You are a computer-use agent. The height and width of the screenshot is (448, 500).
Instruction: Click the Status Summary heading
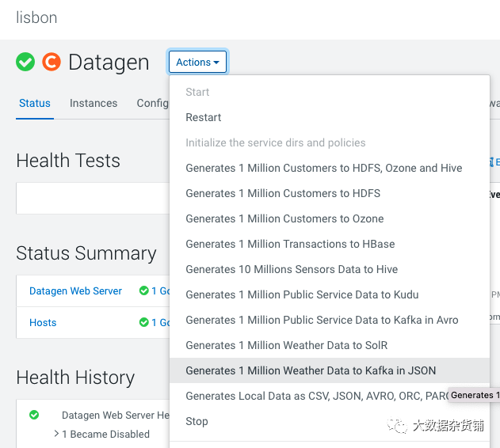coord(86,253)
